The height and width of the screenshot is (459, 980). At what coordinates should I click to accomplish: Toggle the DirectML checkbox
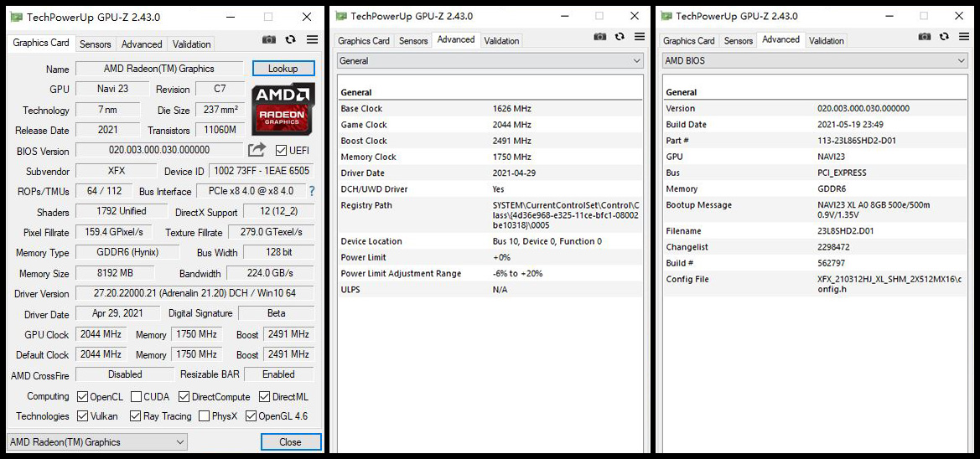point(264,396)
